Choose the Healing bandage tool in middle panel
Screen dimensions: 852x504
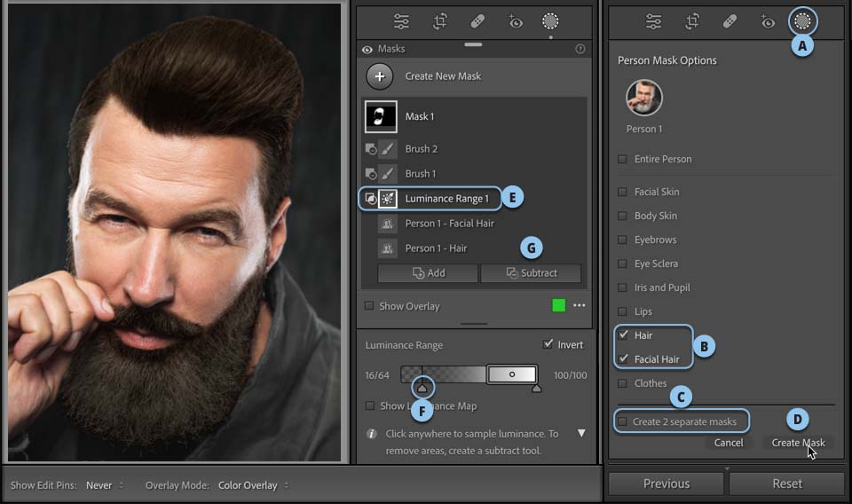point(477,21)
